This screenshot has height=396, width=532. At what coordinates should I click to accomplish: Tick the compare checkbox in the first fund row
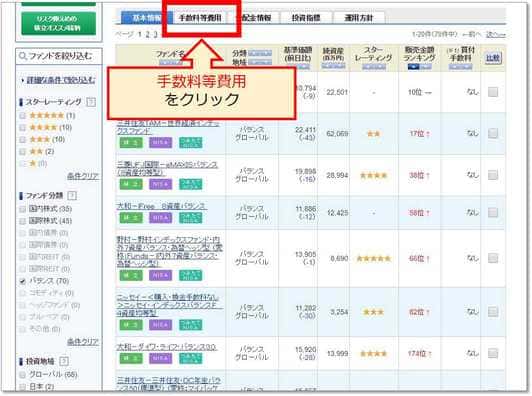493,92
